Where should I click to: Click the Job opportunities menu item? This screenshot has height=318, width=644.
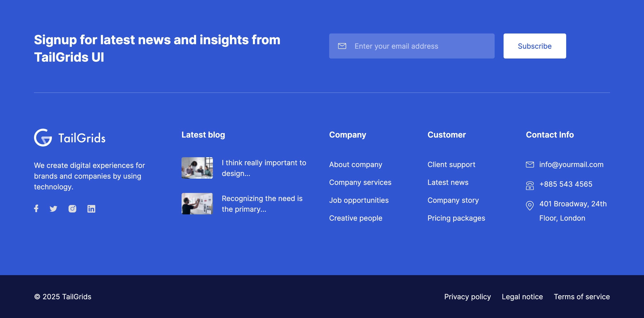pos(359,200)
